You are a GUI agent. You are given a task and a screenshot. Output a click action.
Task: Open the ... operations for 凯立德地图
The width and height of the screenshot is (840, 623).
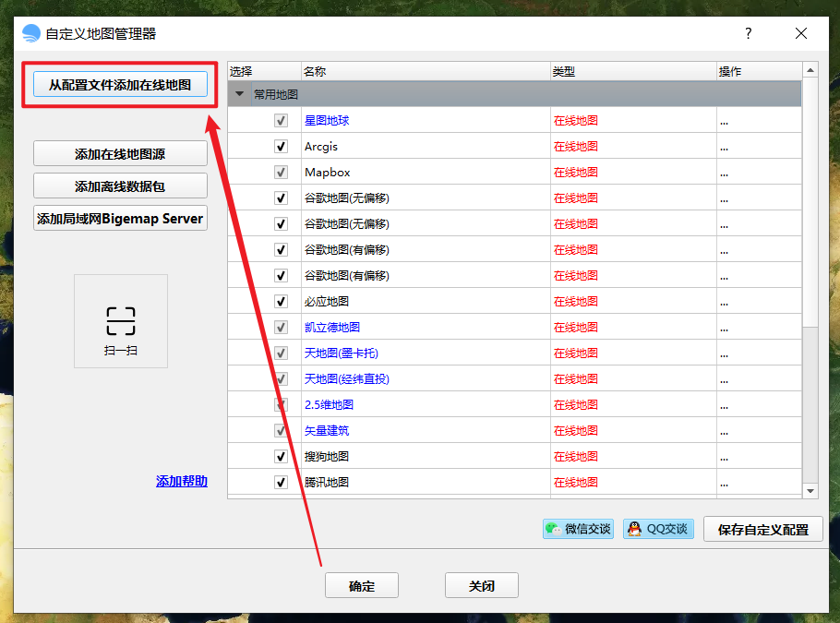[725, 328]
